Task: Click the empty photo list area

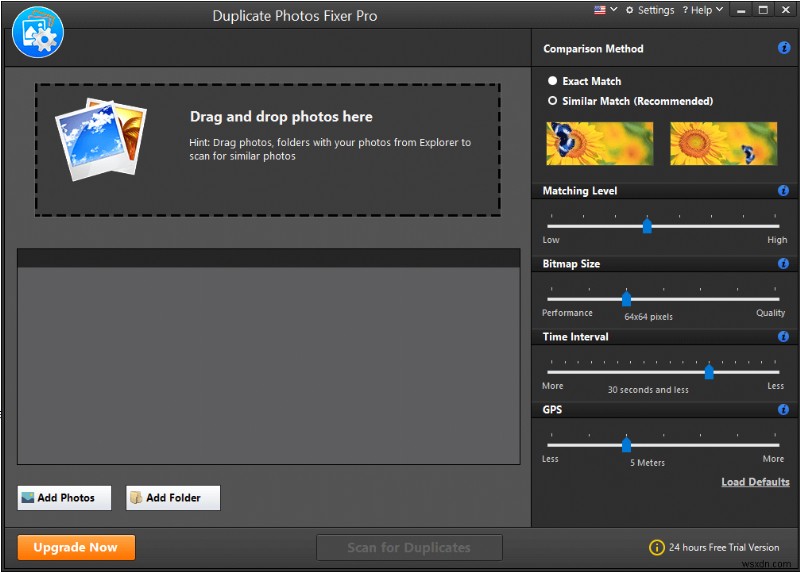Action: 269,365
